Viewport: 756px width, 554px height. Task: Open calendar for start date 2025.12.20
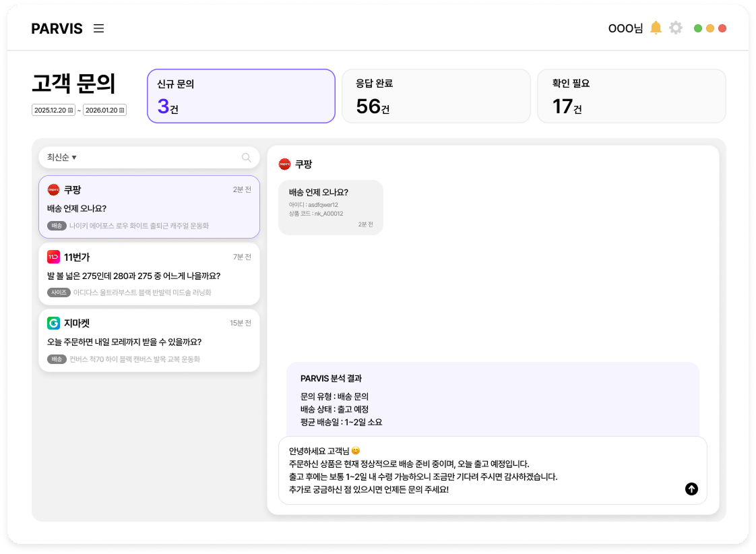point(70,111)
